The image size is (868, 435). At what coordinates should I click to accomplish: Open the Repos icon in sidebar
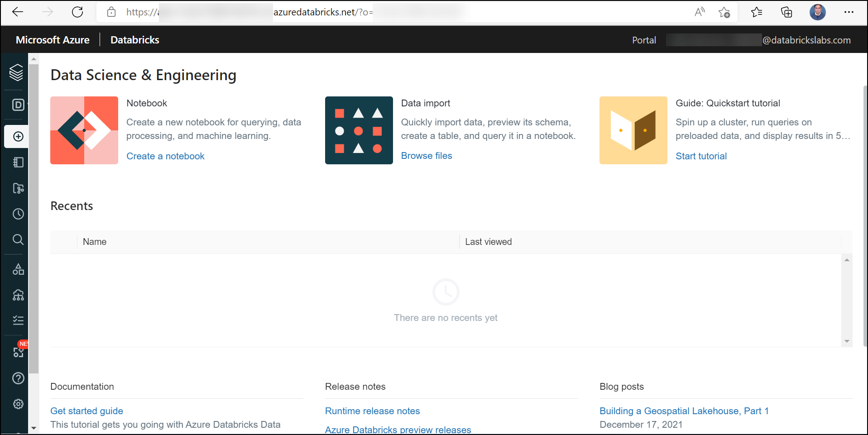[x=18, y=188]
